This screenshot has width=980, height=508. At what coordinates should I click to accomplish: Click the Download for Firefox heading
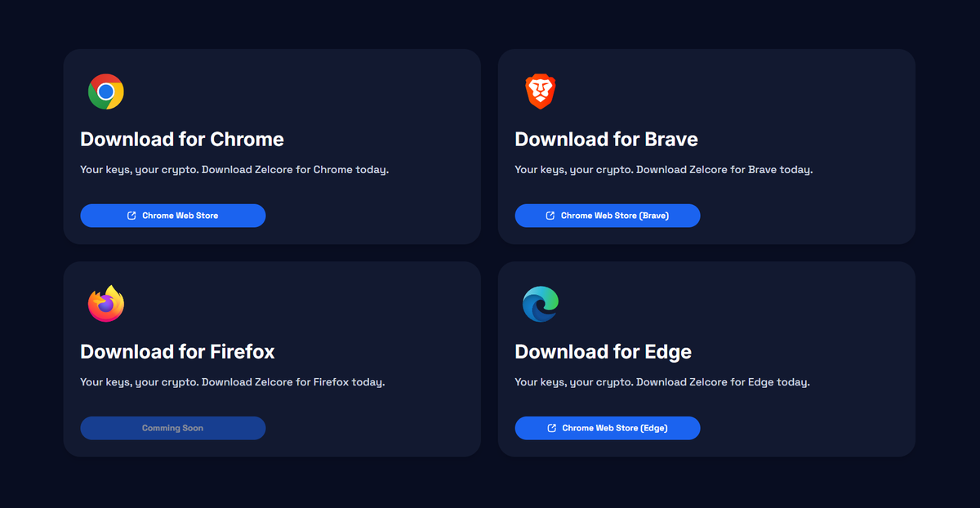[176, 351]
